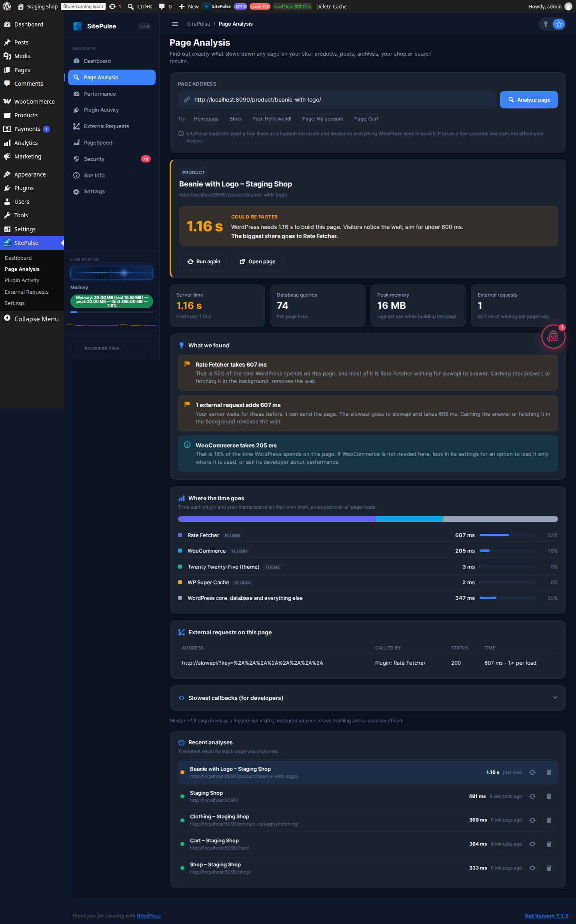Collapse the WordPress admin menu
The width and height of the screenshot is (576, 924).
point(32,319)
